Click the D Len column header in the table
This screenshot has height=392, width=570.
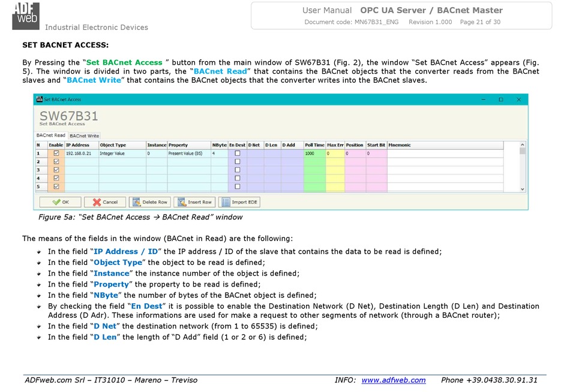(x=272, y=145)
